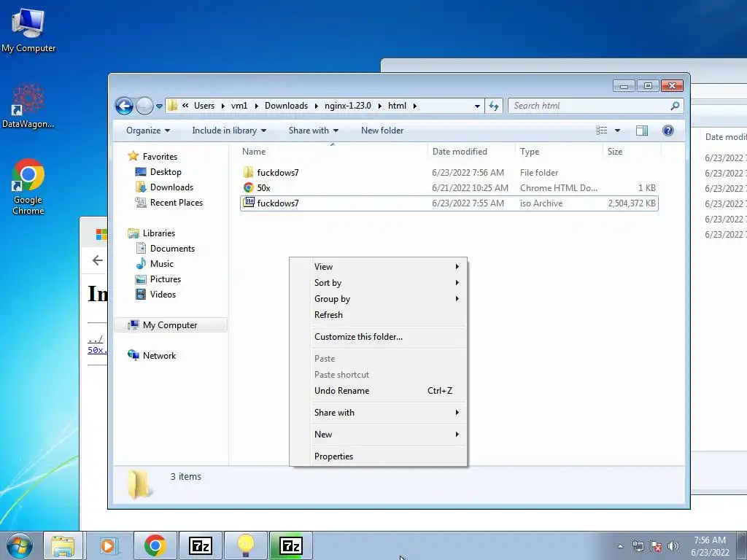Open the recent pages dropdown beside Forward
The width and height of the screenshot is (747, 560).
click(x=159, y=106)
